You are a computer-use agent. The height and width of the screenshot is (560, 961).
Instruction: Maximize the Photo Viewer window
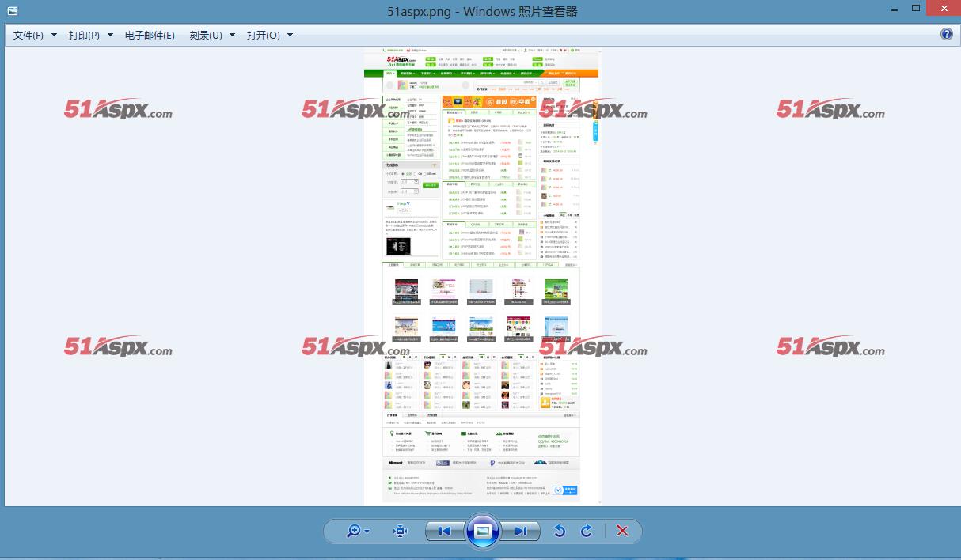pyautogui.click(x=916, y=9)
